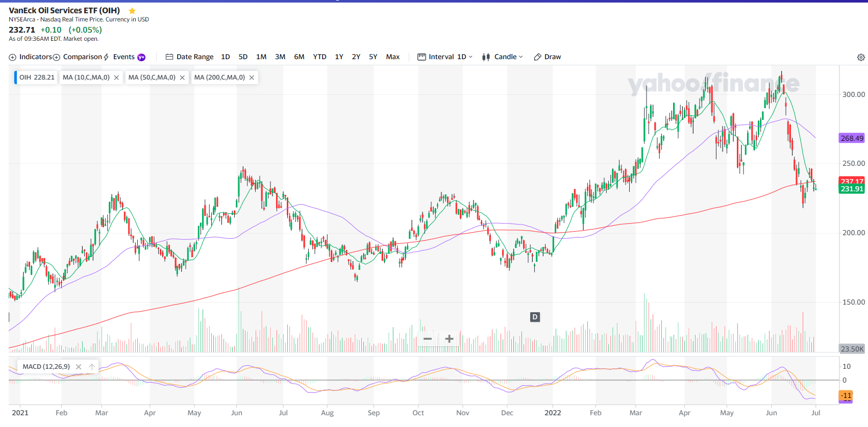This screenshot has height=427, width=868.
Task: Select the YTD date range
Action: 319,57
